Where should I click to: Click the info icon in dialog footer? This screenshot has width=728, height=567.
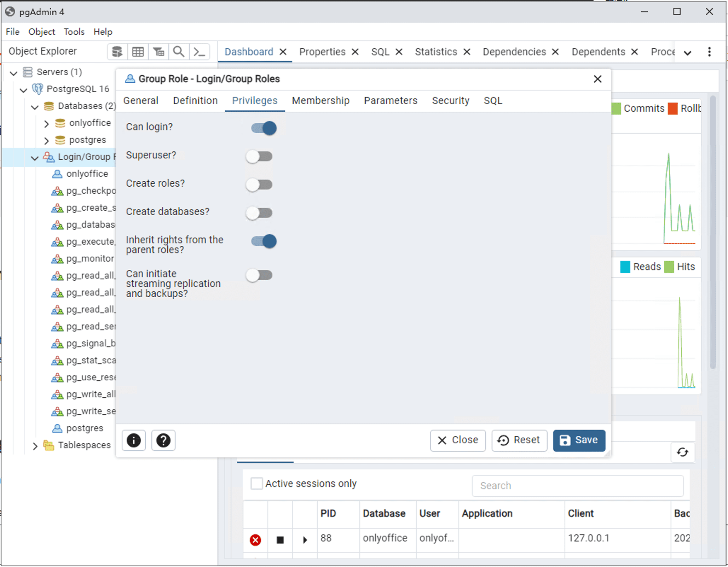(x=134, y=440)
